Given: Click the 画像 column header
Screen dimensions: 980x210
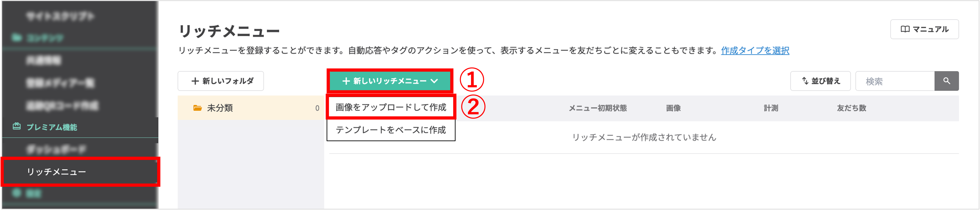Looking at the screenshot, I should [x=673, y=108].
